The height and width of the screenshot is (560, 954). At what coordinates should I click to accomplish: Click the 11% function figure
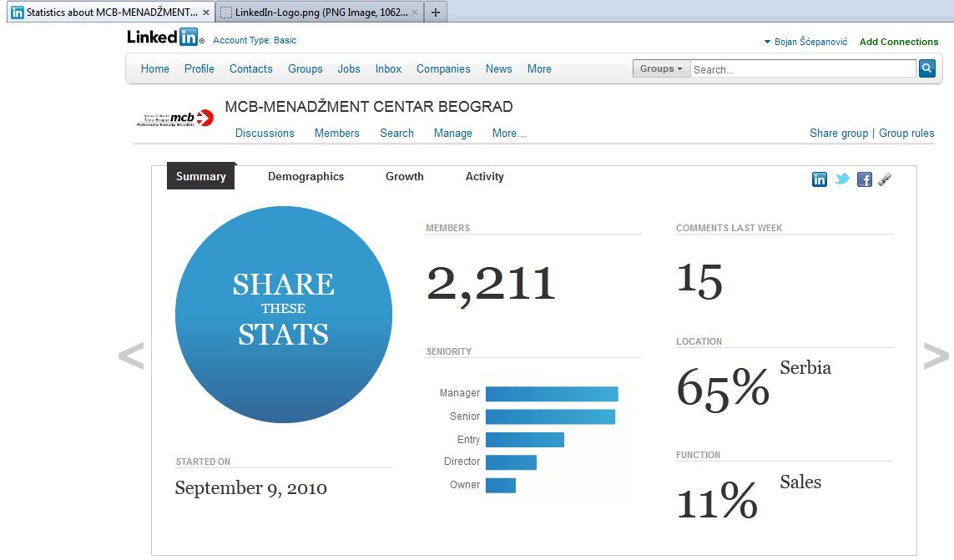(717, 501)
